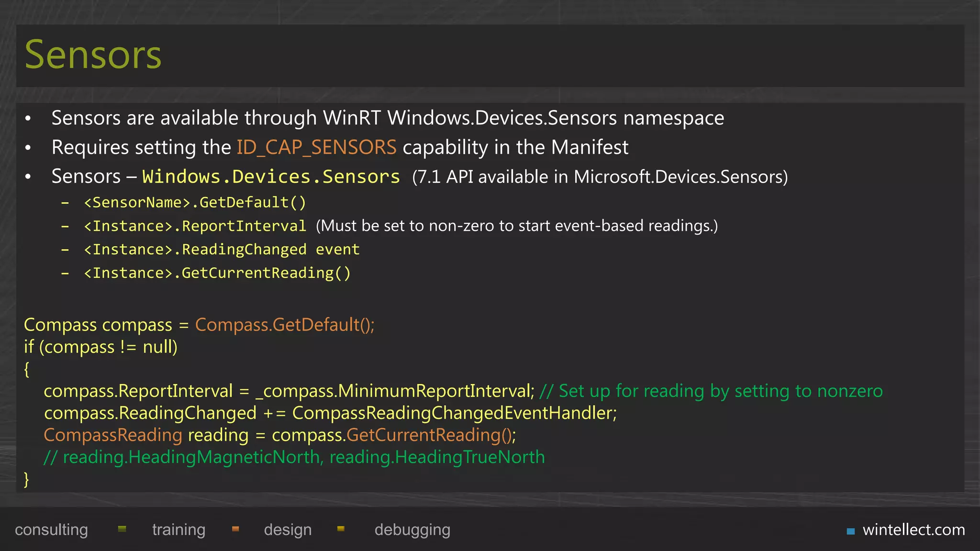Click the <Instance>.ReadingChanged event item
Image resolution: width=980 pixels, height=551 pixels.
[222, 249]
